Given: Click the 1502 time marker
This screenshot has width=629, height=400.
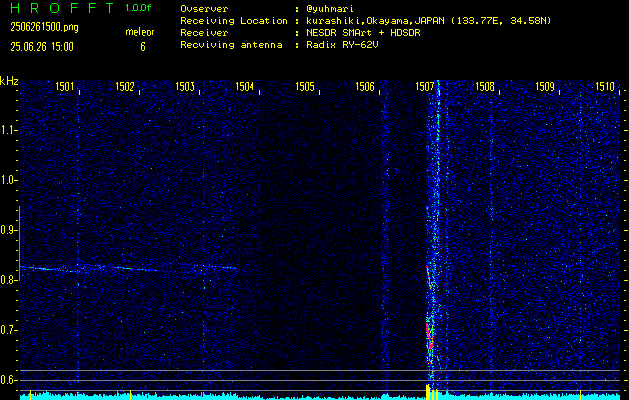Looking at the screenshot, I should pos(125,86).
